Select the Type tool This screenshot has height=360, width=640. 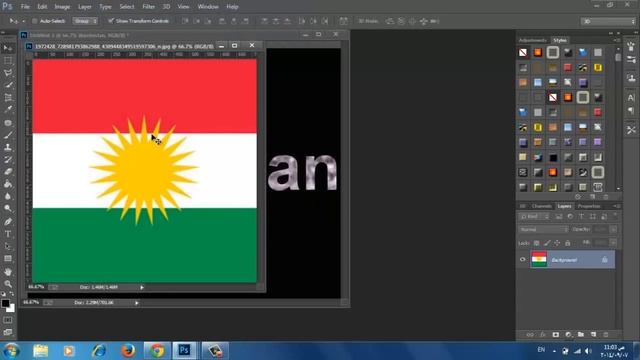point(8,234)
